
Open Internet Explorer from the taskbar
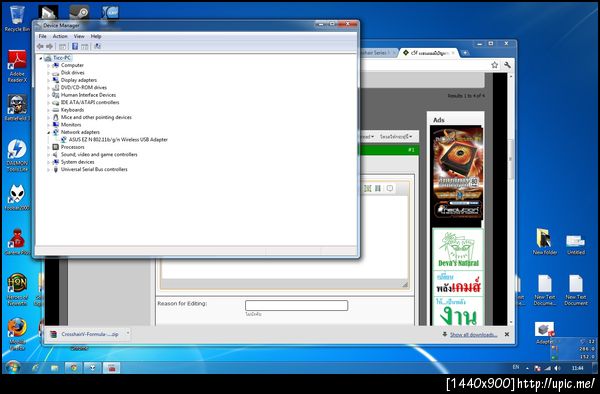pos(36,368)
